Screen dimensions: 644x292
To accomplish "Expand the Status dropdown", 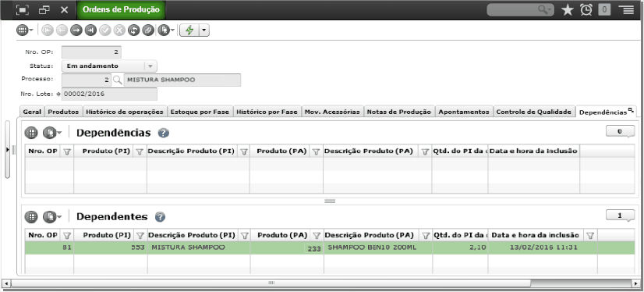I will pyautogui.click(x=150, y=66).
